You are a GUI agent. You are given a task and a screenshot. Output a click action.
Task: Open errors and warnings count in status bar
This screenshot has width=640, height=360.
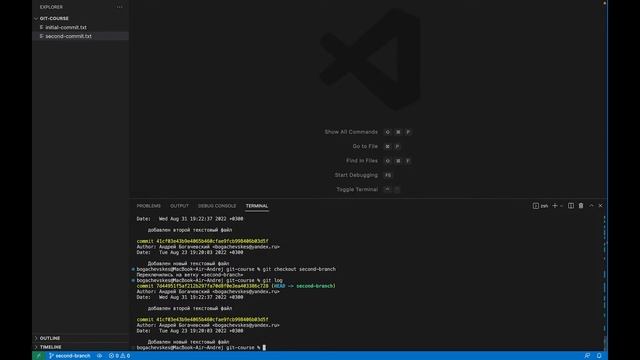point(119,356)
